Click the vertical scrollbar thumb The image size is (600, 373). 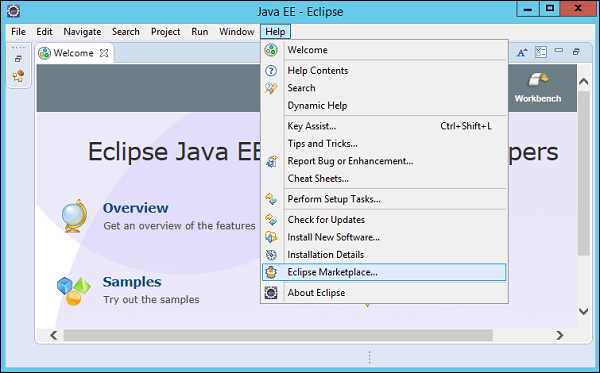click(584, 173)
